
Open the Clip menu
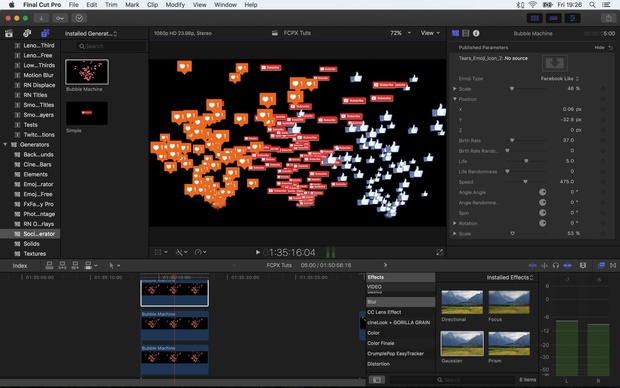(x=153, y=5)
